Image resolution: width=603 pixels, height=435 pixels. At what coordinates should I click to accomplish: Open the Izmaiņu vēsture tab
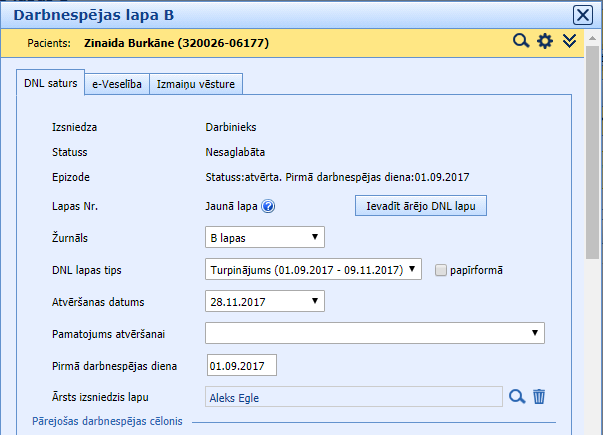click(x=196, y=84)
